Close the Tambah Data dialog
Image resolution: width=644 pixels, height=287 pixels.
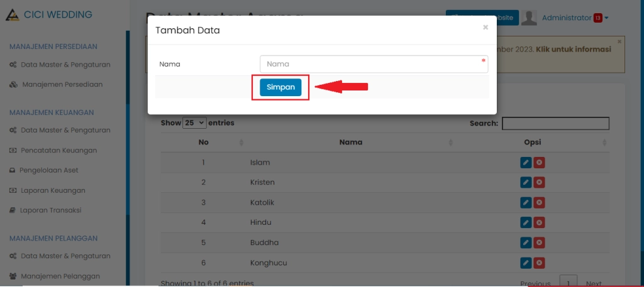pyautogui.click(x=485, y=28)
